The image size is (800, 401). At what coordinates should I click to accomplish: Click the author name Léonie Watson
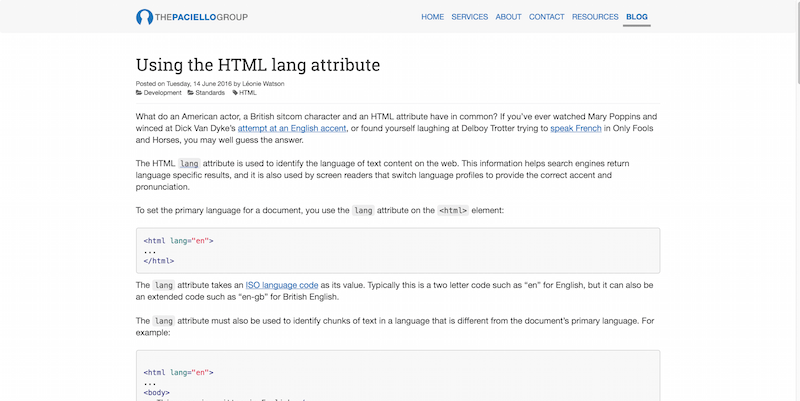click(x=263, y=84)
